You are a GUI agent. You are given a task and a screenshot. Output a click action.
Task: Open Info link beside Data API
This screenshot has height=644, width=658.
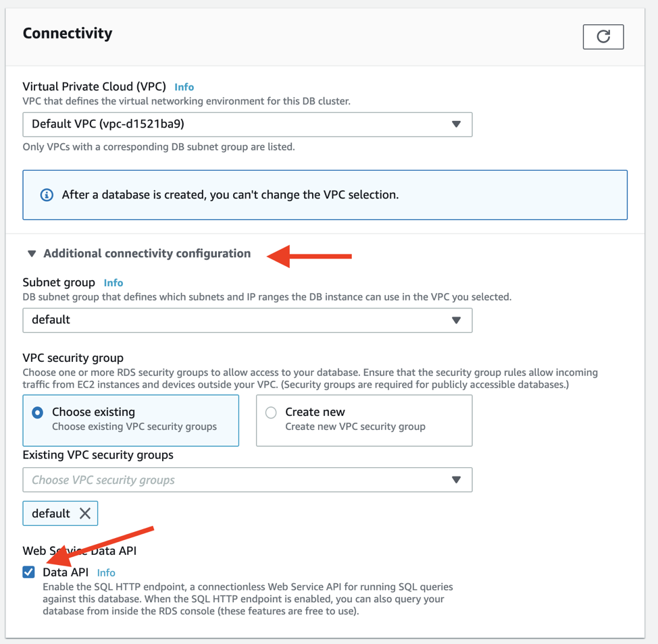106,573
